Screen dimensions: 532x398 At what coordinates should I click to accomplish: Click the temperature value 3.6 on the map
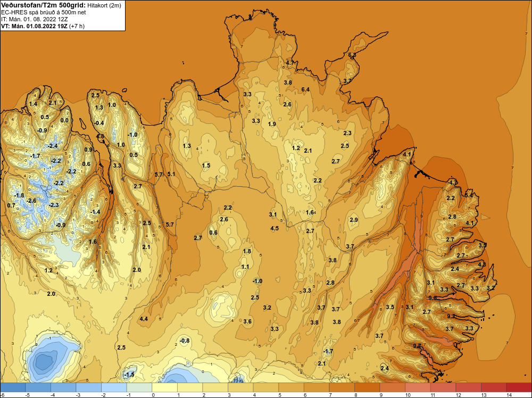click(x=247, y=321)
